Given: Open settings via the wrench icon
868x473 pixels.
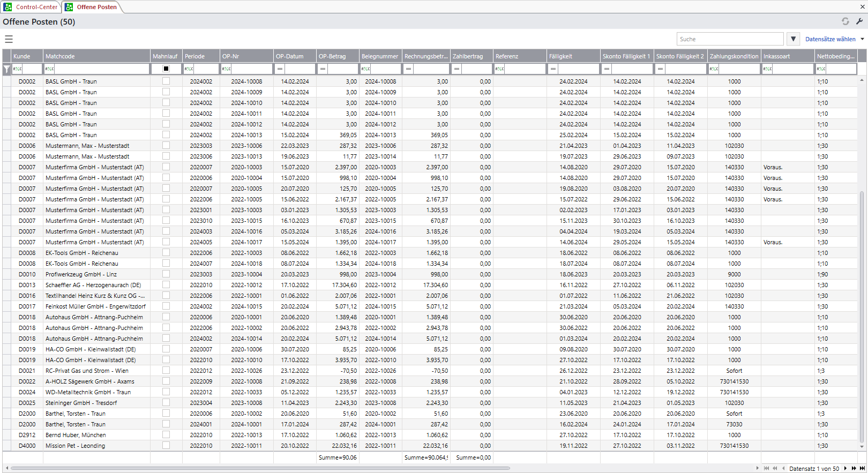Looking at the screenshot, I should (x=859, y=21).
